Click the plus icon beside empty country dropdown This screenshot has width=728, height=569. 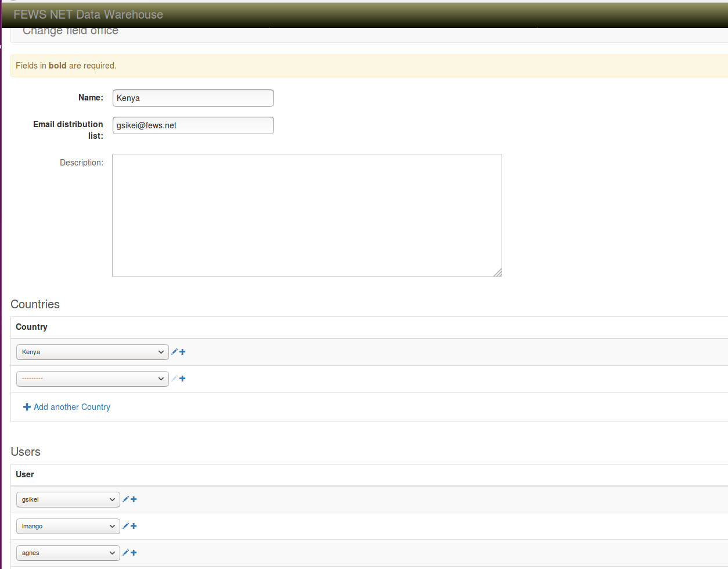pos(182,379)
